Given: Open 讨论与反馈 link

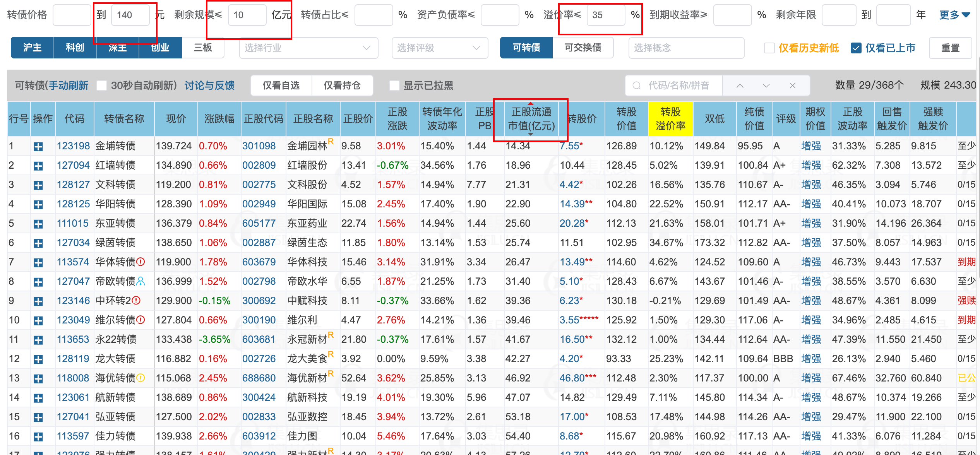Looking at the screenshot, I should pyautogui.click(x=209, y=86).
